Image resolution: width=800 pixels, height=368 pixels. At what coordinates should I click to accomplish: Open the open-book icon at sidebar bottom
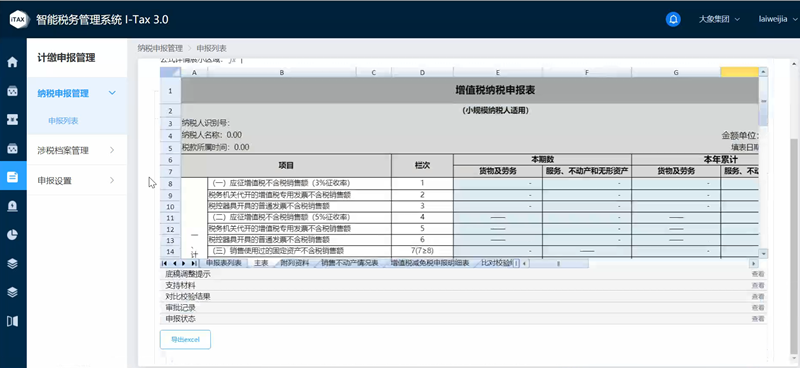tap(12, 321)
